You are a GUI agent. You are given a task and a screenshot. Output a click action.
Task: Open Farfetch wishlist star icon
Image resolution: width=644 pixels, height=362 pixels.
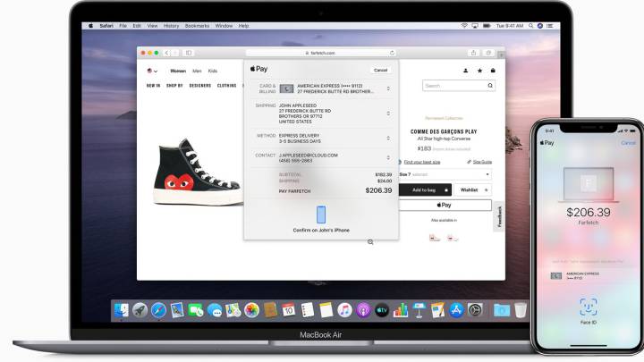pyautogui.click(x=479, y=71)
